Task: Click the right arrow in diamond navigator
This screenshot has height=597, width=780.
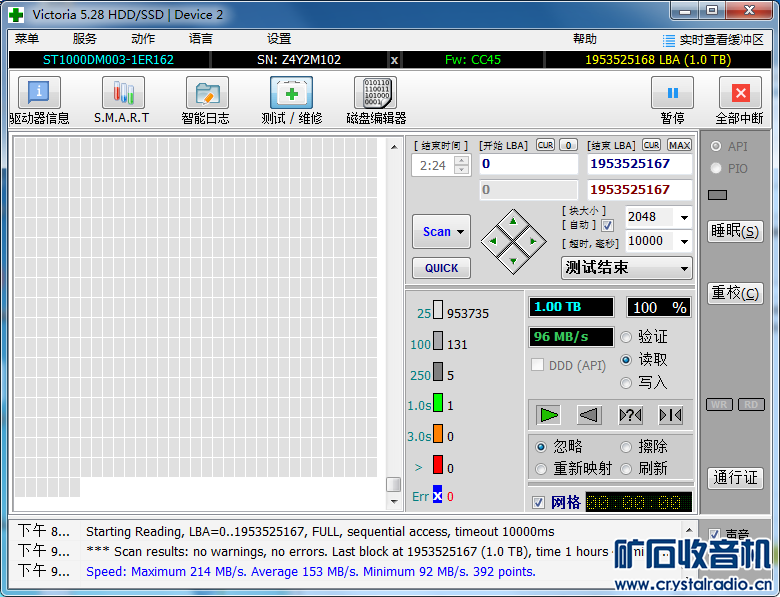Action: [533, 241]
